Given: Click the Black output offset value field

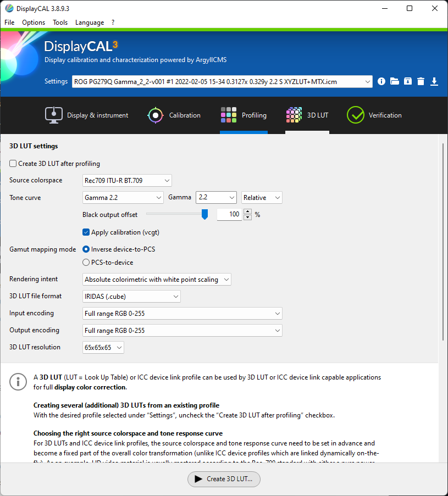Looking at the screenshot, I should 230,214.
